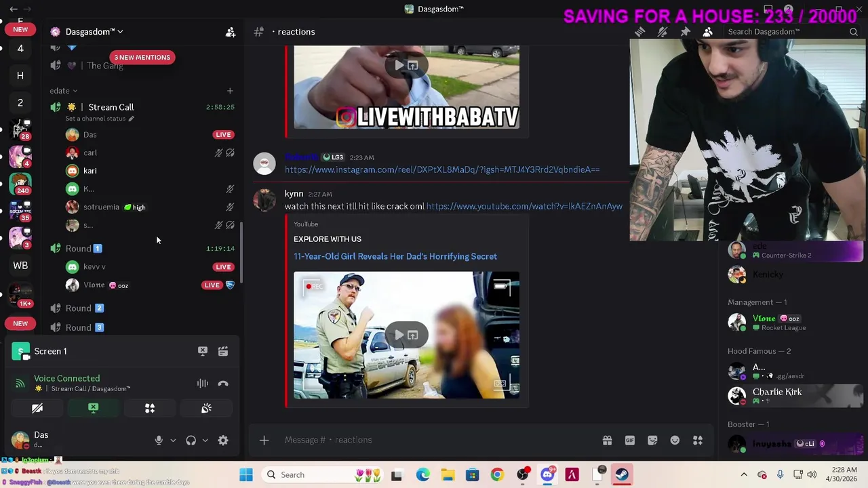Open the soundboard button
868x488 pixels.
click(x=206, y=408)
